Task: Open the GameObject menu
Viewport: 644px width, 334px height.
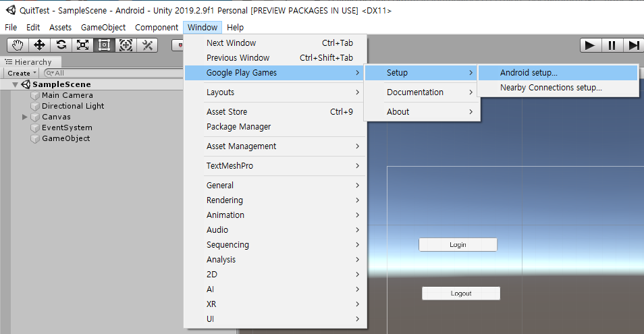Action: (103, 28)
